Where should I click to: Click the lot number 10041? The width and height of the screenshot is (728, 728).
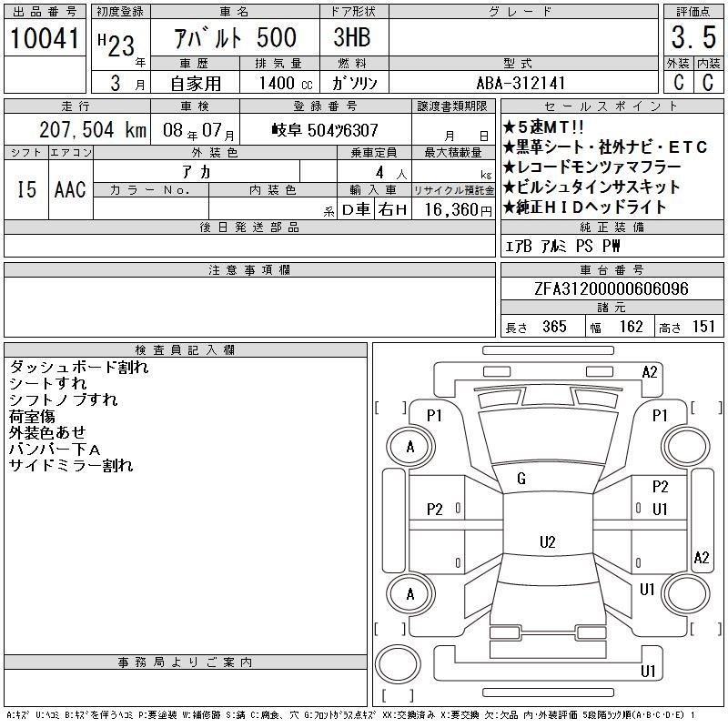[44, 38]
